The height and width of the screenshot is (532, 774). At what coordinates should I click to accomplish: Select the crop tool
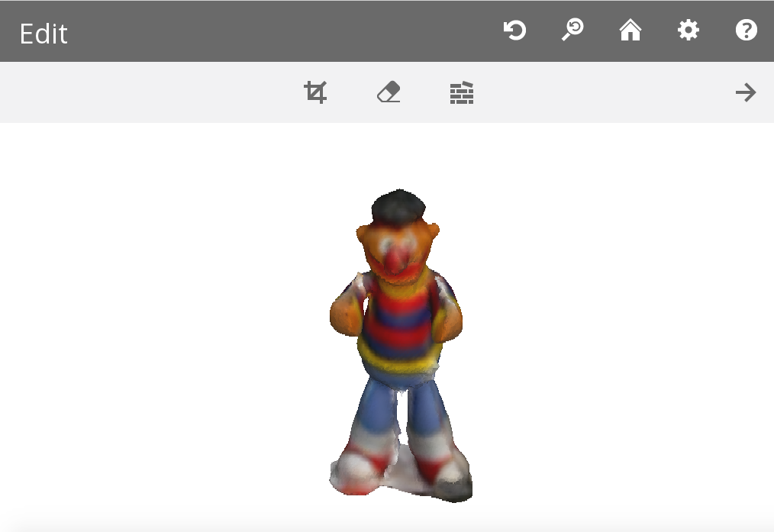coord(315,92)
